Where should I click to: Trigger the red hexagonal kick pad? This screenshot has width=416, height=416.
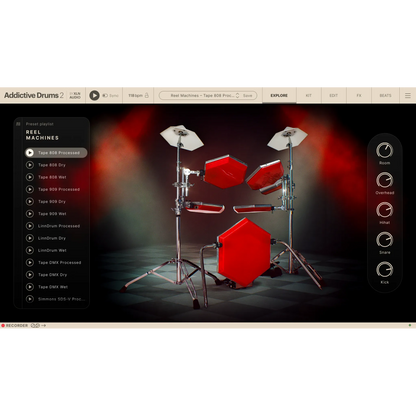[244, 253]
